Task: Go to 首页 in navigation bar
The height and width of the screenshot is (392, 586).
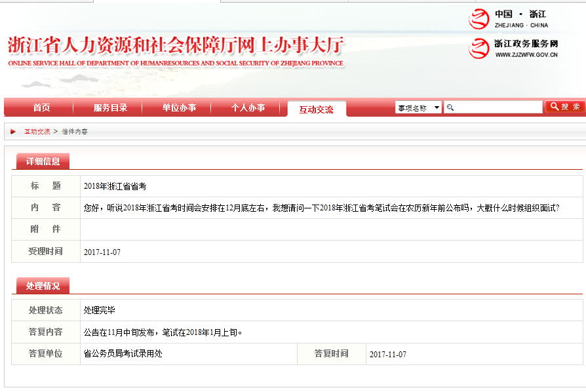Action: point(41,108)
